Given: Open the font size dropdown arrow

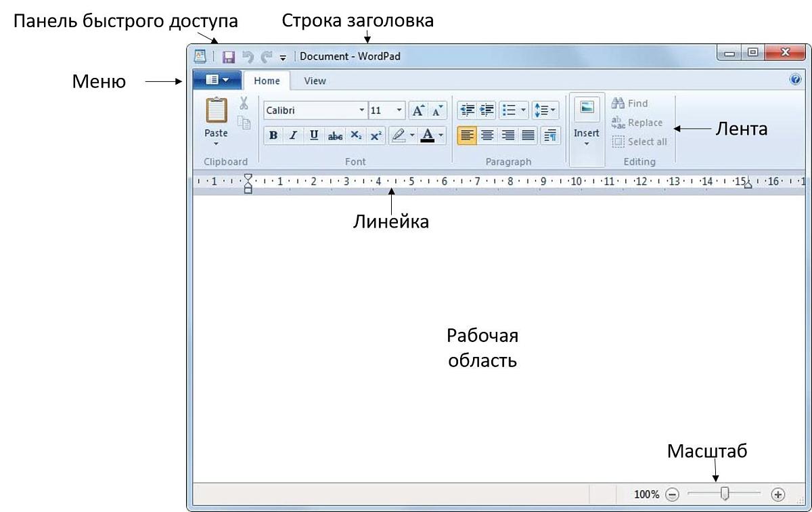Looking at the screenshot, I should 399,110.
